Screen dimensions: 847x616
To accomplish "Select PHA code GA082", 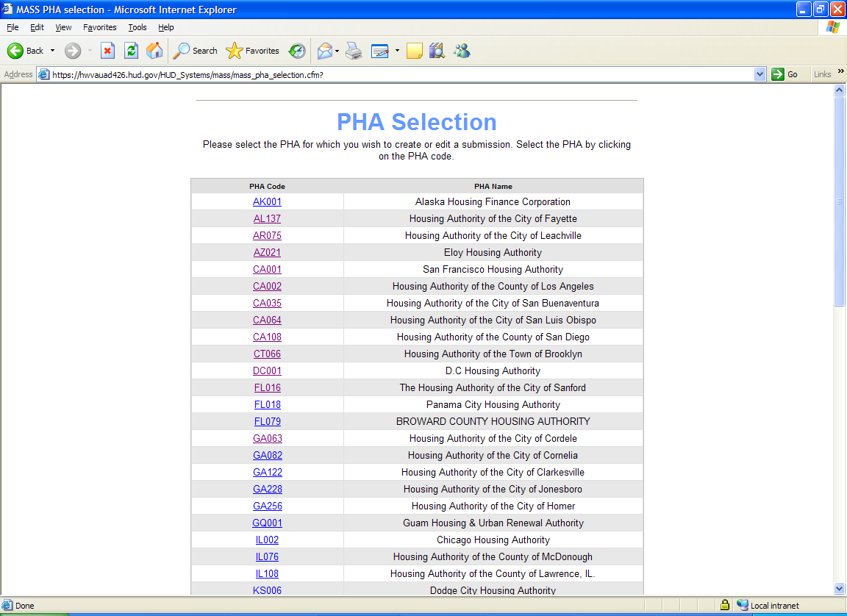I will point(268,455).
